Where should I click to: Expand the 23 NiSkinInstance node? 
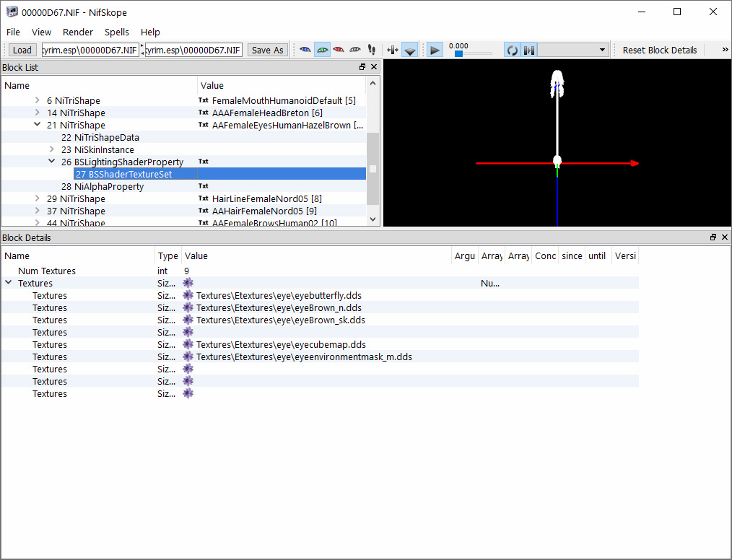[52, 149]
